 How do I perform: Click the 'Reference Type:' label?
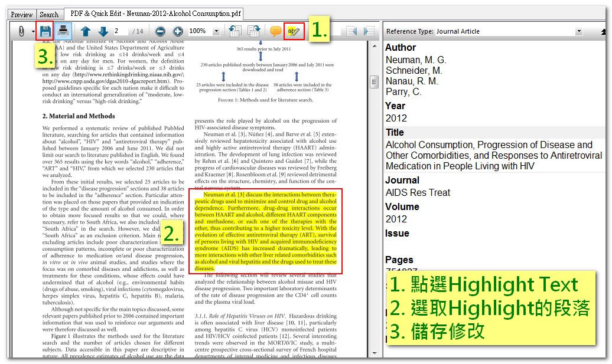(409, 31)
